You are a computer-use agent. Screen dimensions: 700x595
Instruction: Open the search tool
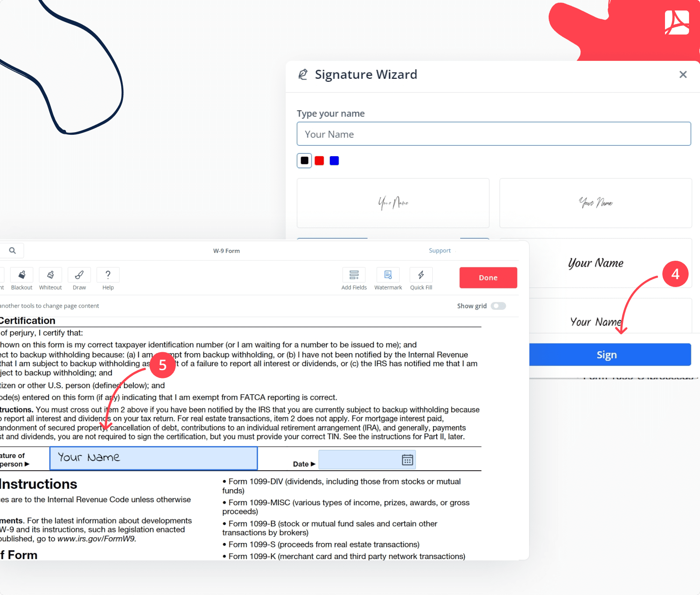[12, 250]
